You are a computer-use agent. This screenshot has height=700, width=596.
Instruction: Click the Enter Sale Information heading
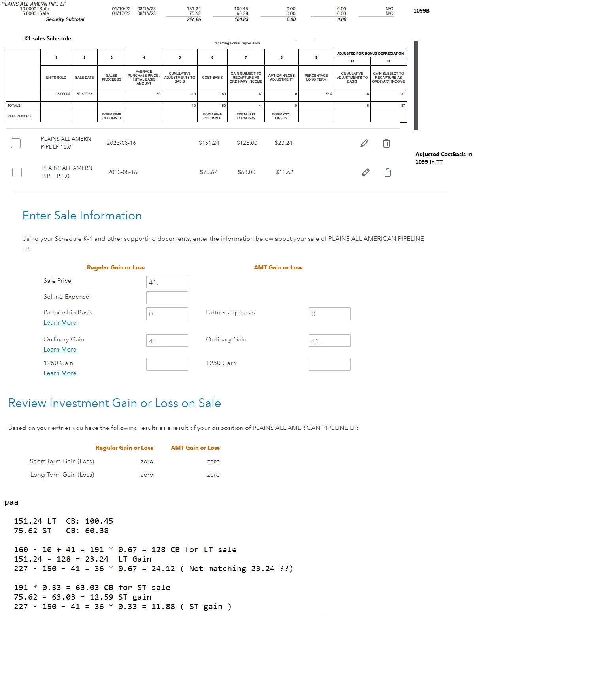(82, 216)
